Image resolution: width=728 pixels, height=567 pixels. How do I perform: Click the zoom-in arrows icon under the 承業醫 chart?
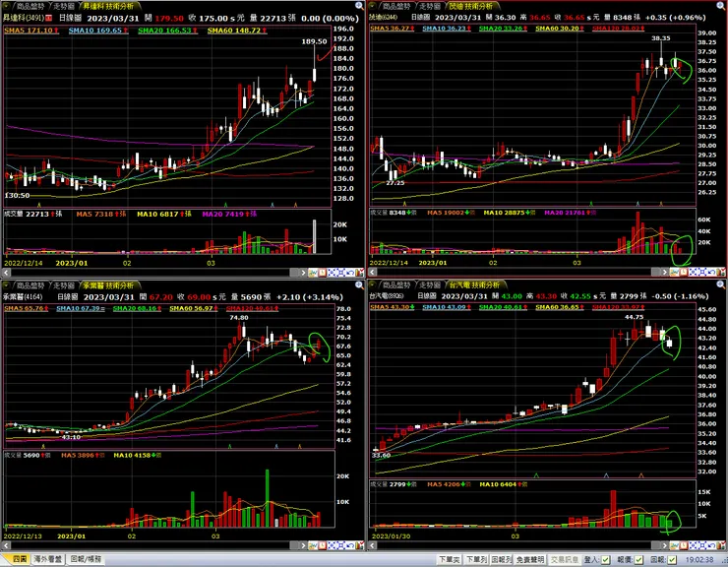(332, 545)
